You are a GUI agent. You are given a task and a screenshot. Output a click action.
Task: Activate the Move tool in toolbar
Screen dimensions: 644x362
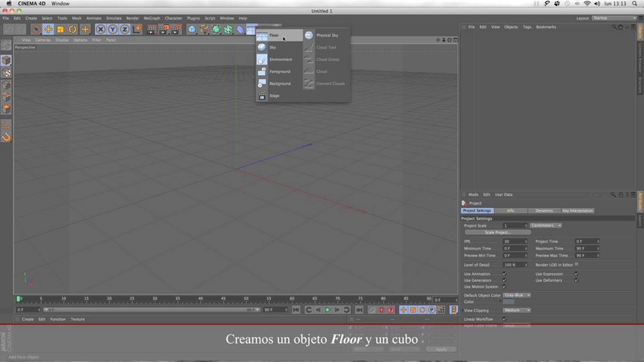[48, 29]
